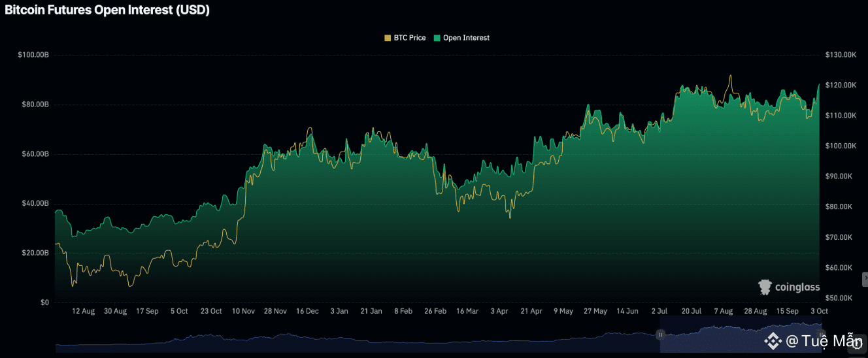Viewport: 868px width, 358px height.
Task: Select the 10 Nov date on x-axis
Action: (x=243, y=312)
